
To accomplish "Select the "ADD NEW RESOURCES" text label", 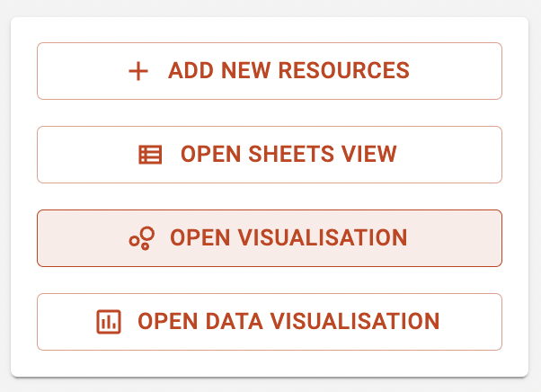I will (288, 71).
